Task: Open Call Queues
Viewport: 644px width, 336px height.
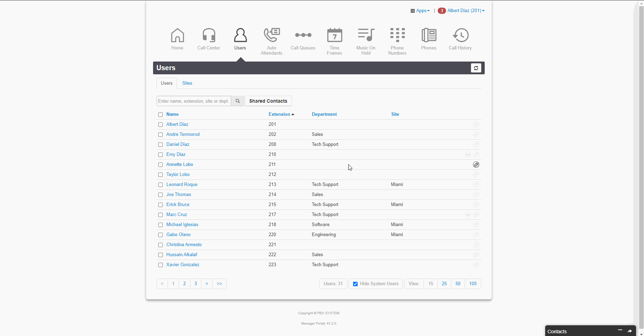Action: (303, 39)
